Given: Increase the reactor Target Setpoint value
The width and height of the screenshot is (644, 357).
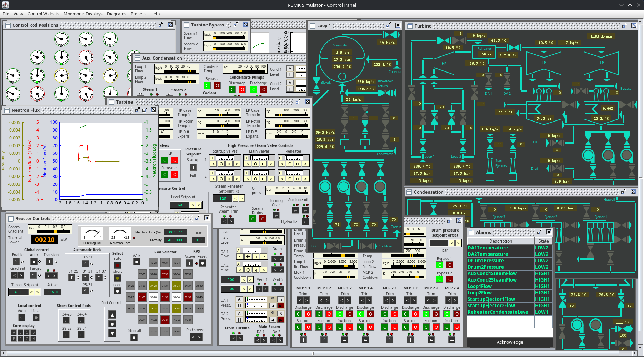Looking at the screenshot, I should 38,292.
